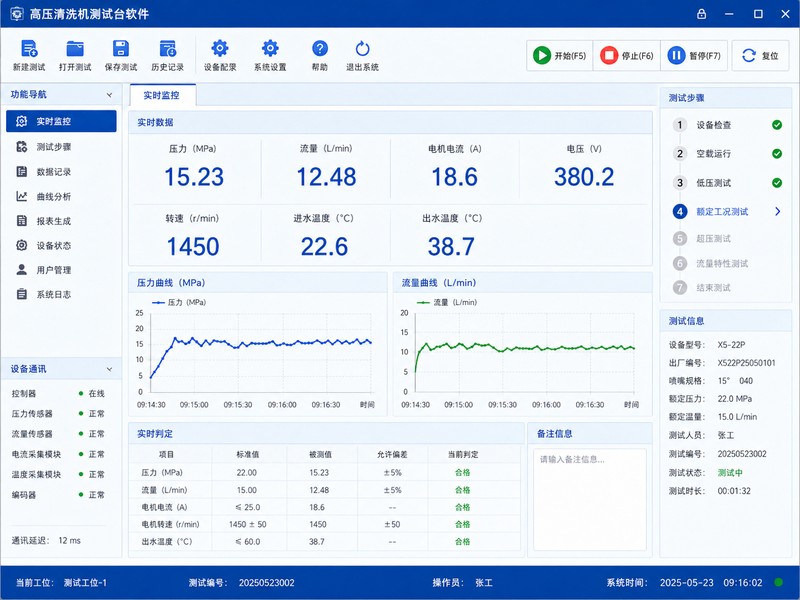This screenshot has width=800, height=600.
Task: Click the 压力 (MPa) chart legend
Action: pyautogui.click(x=179, y=302)
